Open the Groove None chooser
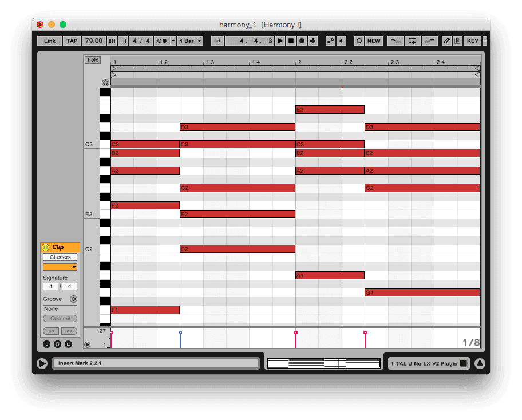This screenshot has height=420, width=522. pos(60,308)
